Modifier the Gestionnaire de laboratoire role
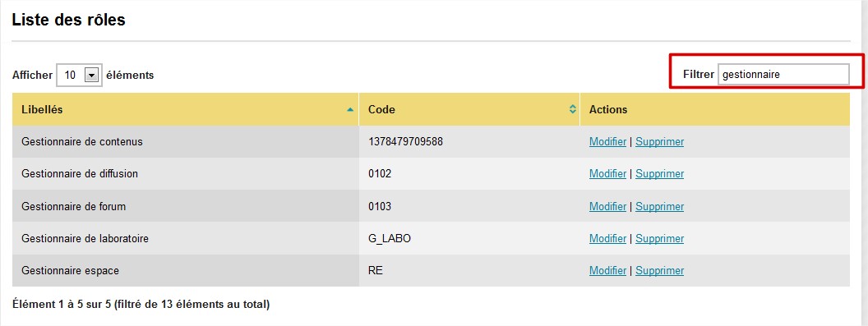 pyautogui.click(x=607, y=239)
